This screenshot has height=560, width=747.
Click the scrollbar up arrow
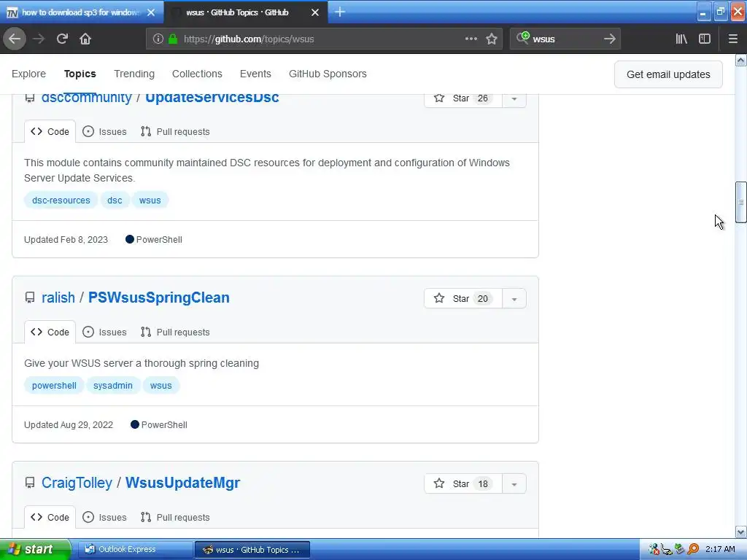click(740, 61)
